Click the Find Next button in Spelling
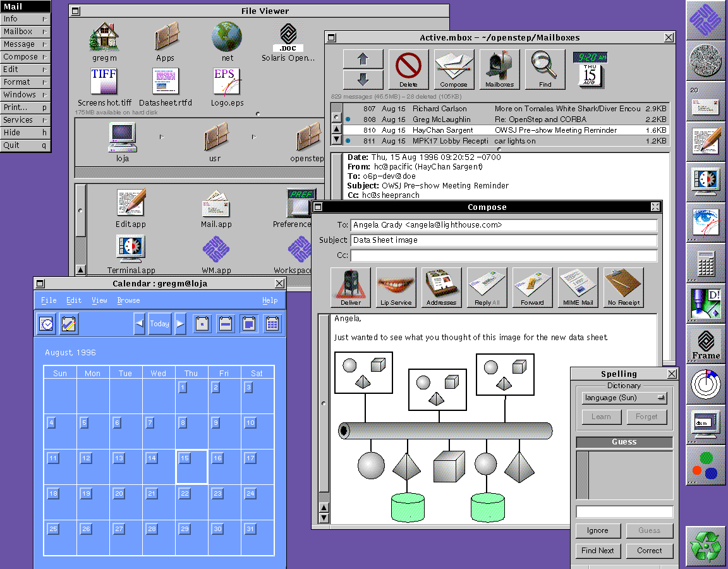This screenshot has height=569, width=728. pos(597,551)
